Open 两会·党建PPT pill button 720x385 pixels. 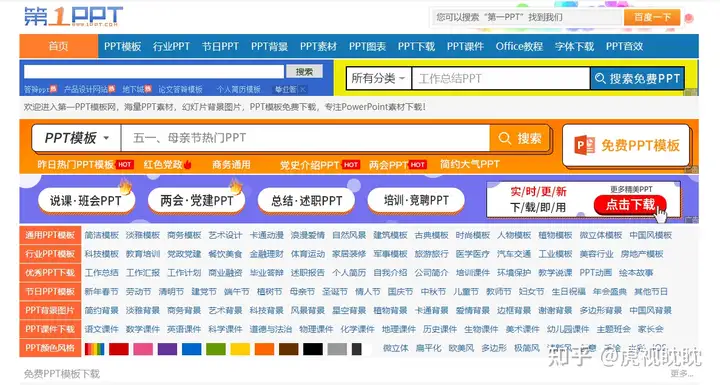click(196, 201)
